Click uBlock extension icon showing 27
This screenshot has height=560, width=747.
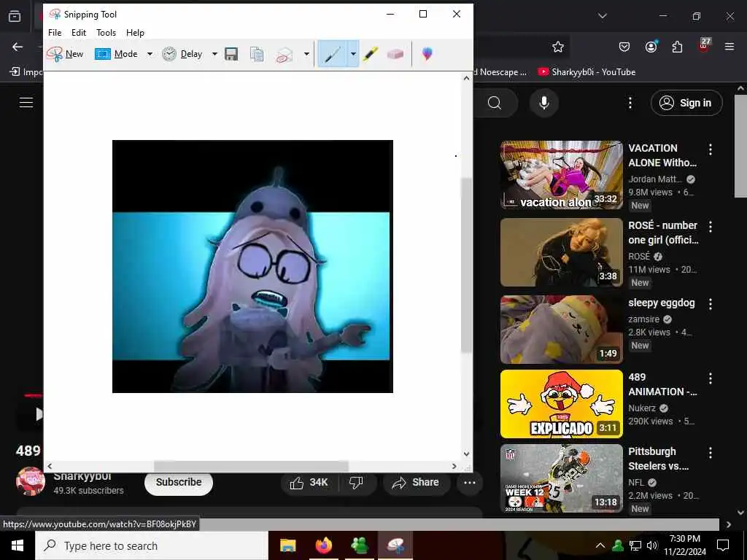(703, 46)
